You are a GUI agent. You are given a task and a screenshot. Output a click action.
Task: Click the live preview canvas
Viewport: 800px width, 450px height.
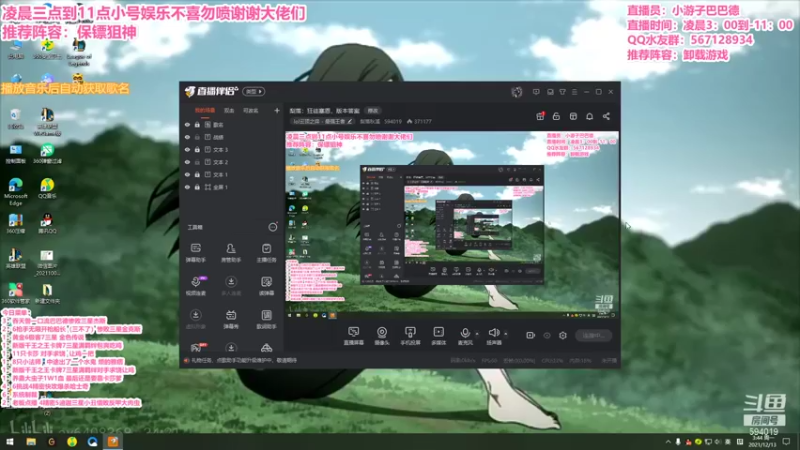click(x=452, y=225)
